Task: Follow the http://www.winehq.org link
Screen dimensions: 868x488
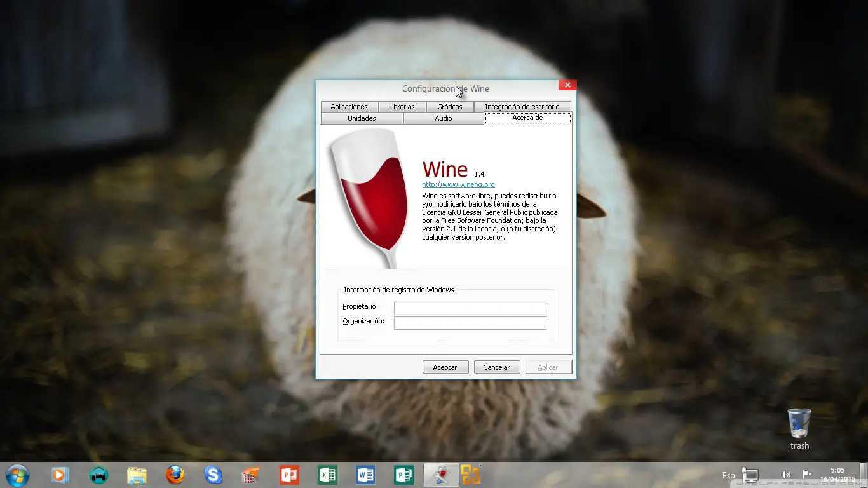Action: pos(459,185)
